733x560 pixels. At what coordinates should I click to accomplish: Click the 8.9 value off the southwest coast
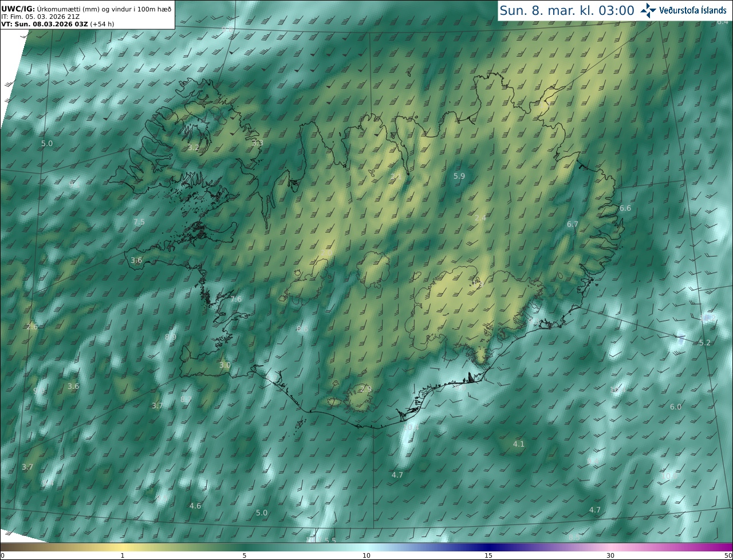(171, 337)
